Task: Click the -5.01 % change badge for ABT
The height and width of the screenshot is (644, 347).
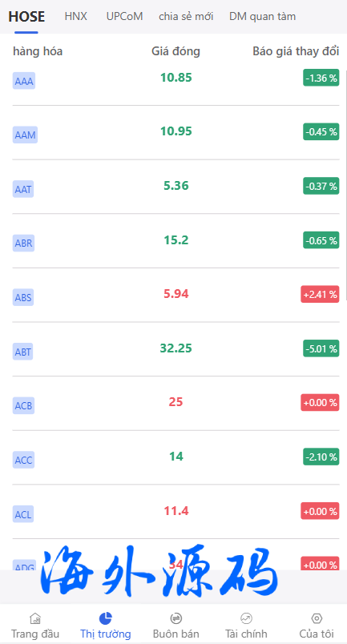Action: click(321, 348)
